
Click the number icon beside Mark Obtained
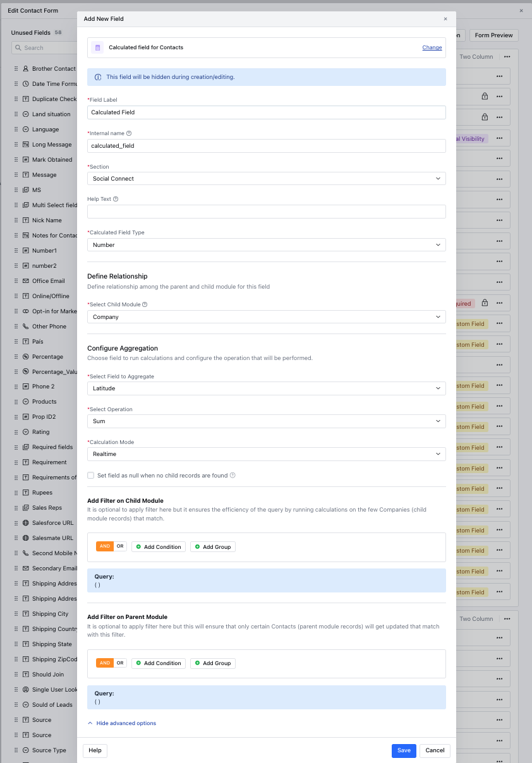click(26, 160)
